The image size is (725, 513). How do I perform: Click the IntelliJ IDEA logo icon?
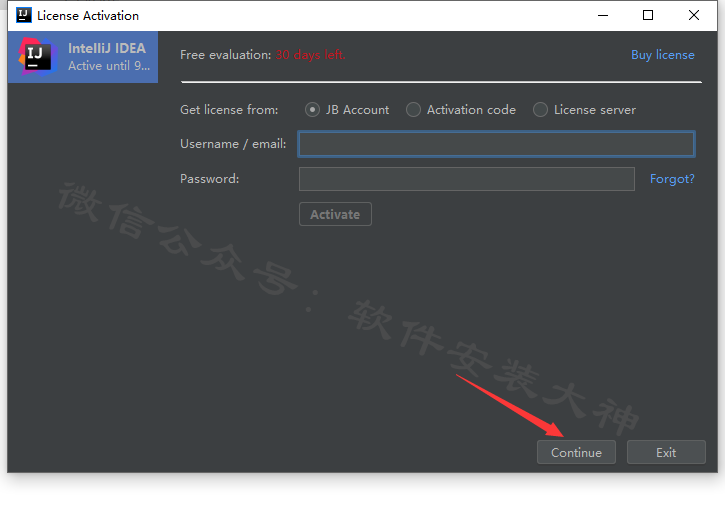click(38, 56)
